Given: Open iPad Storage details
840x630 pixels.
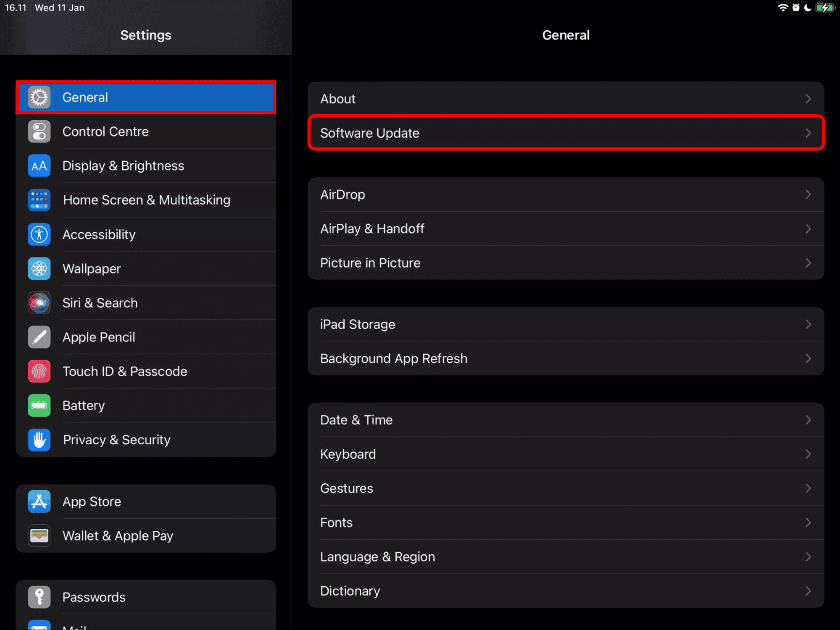Looking at the screenshot, I should point(566,324).
